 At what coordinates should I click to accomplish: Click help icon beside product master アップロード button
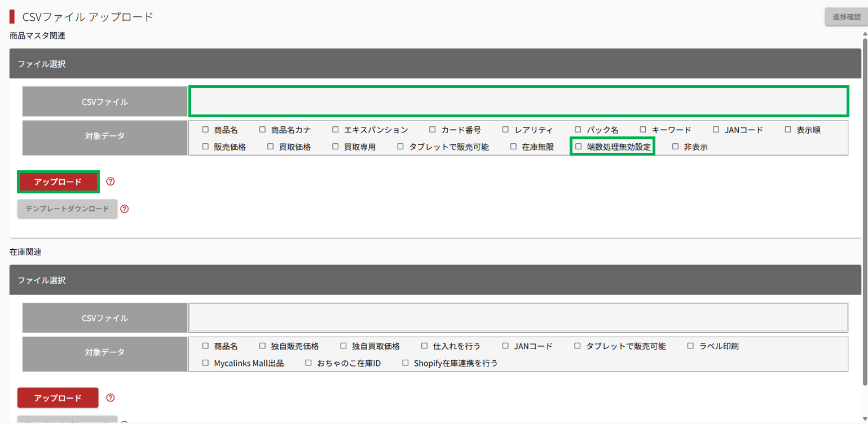[111, 182]
